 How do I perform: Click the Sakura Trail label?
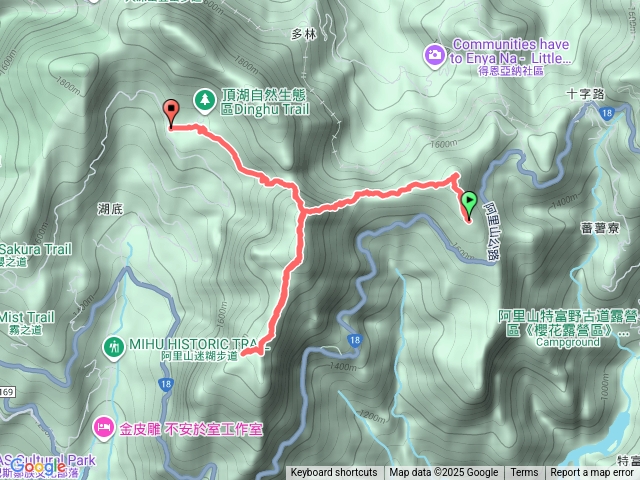(36, 249)
